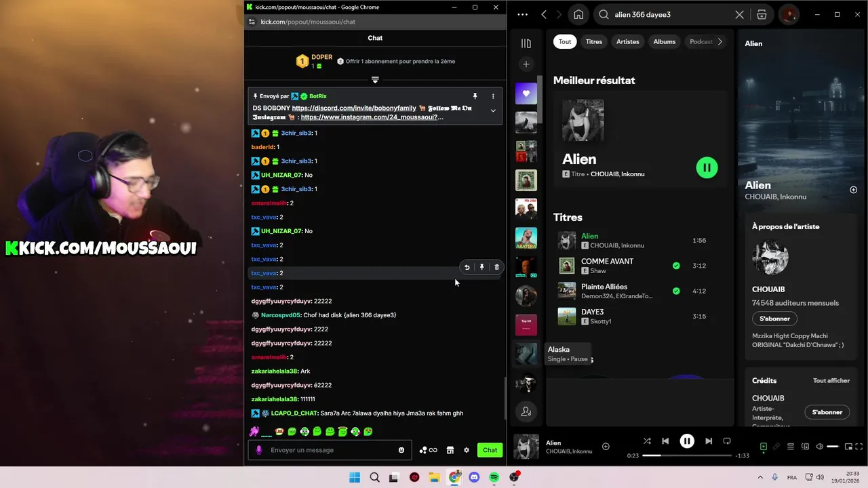Image resolution: width=868 pixels, height=488 pixels.
Task: Toggle shuffle in the Spotify player
Action: (x=647, y=441)
